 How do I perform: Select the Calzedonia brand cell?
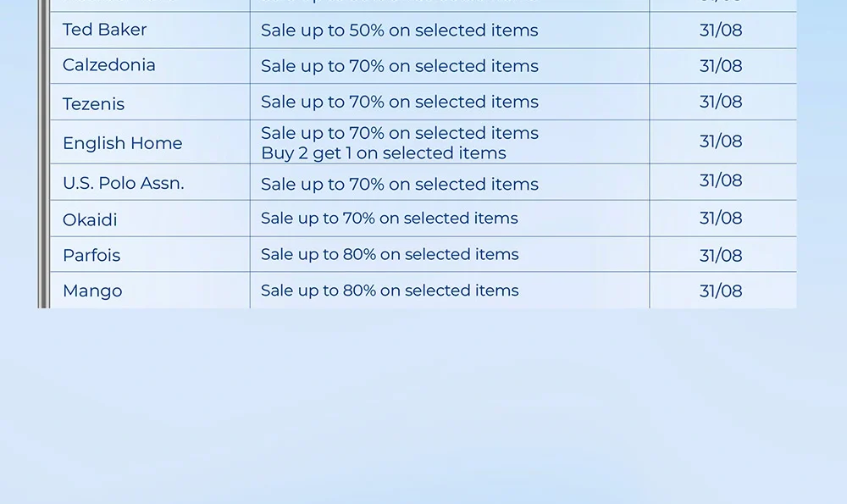[109, 65]
